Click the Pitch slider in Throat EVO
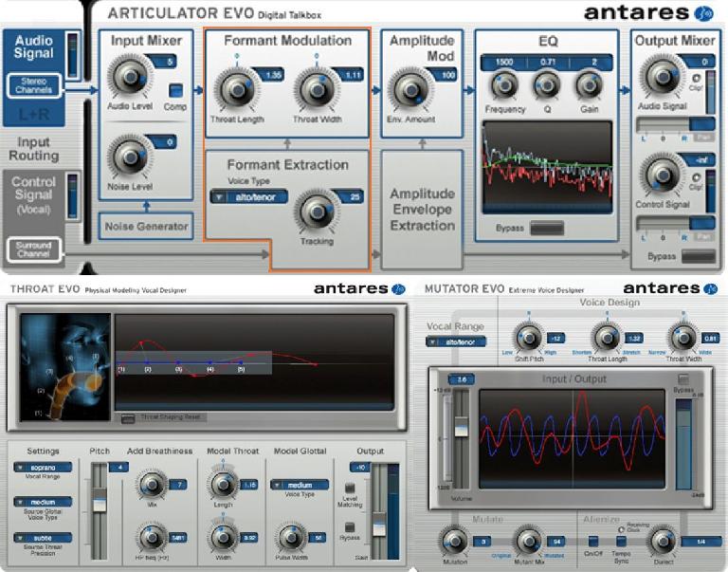The height and width of the screenshot is (572, 728). tap(98, 505)
